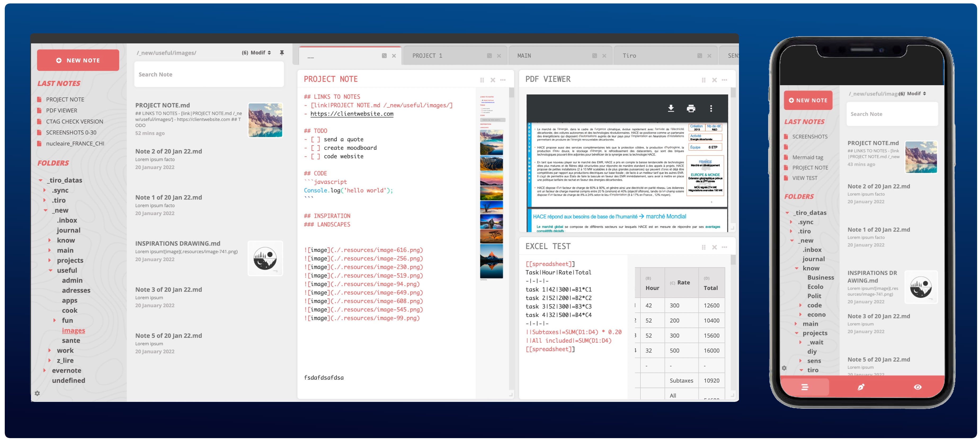Viewport: 980px width, 445px height.
Task: Tap the mobile hamburger list icon
Action: (805, 387)
